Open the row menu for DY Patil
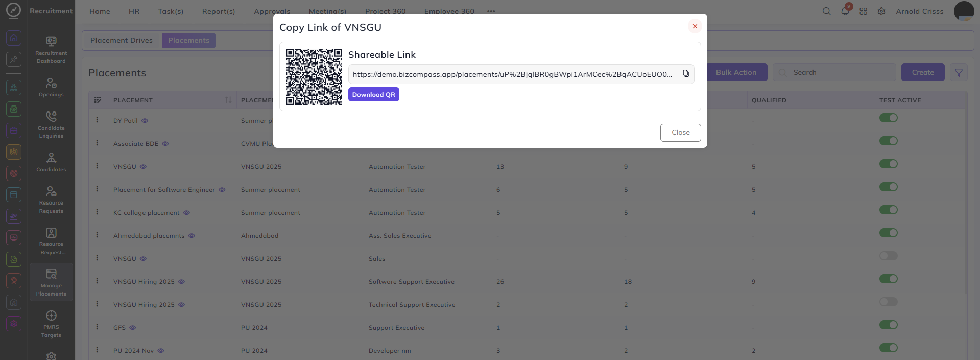Viewport: 980px width, 360px height. pos(97,120)
